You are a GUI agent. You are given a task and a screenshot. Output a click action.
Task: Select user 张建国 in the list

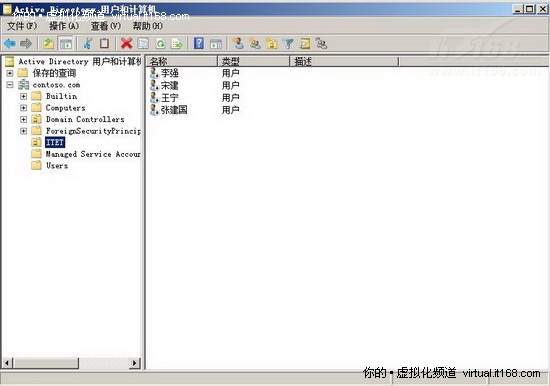[174, 110]
